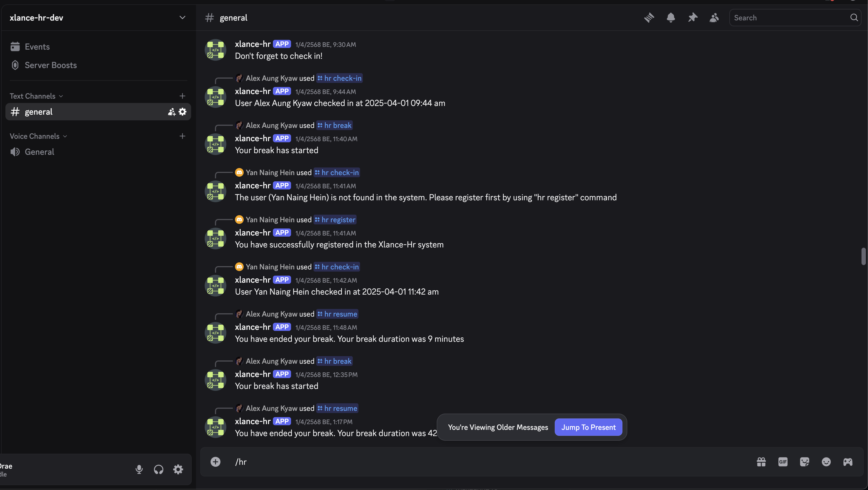Click the hr check-in command link
The height and width of the screenshot is (490, 868).
point(340,78)
